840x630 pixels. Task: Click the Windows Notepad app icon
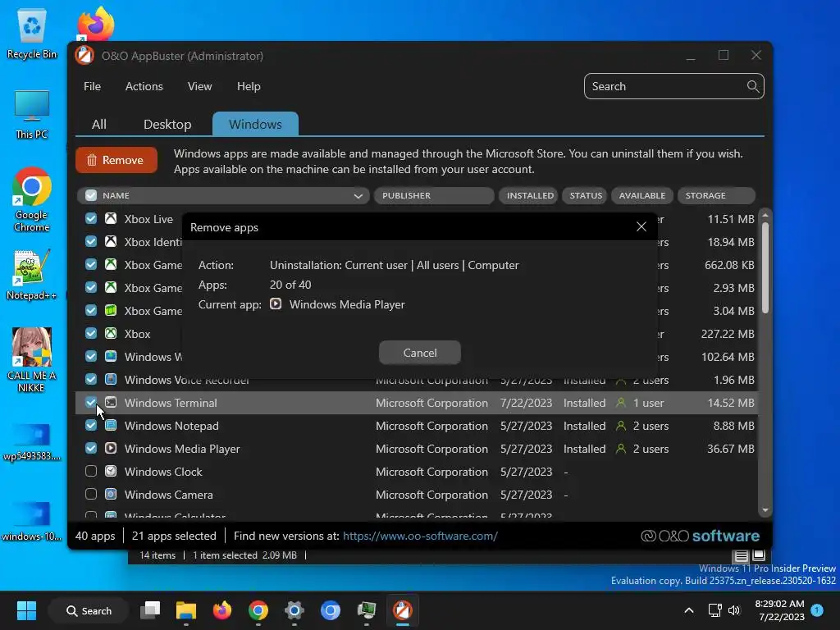click(x=111, y=426)
